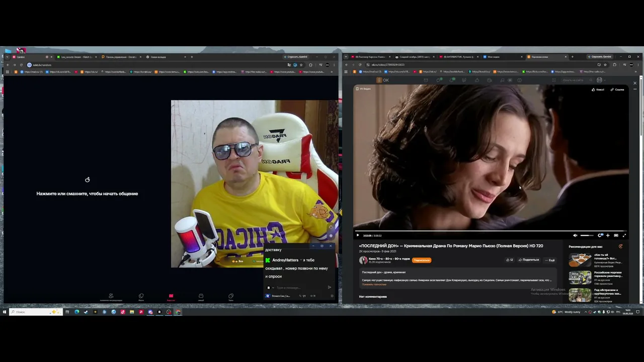Open the taskbar clock and date
Viewport: 644px width, 362px height.
(x=628, y=312)
